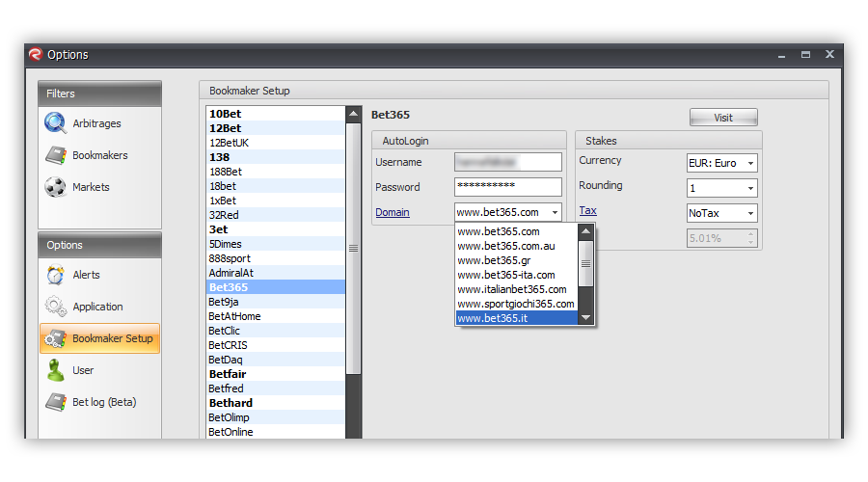
Task: Choose www.bet365.com from domain list
Action: coord(517,232)
